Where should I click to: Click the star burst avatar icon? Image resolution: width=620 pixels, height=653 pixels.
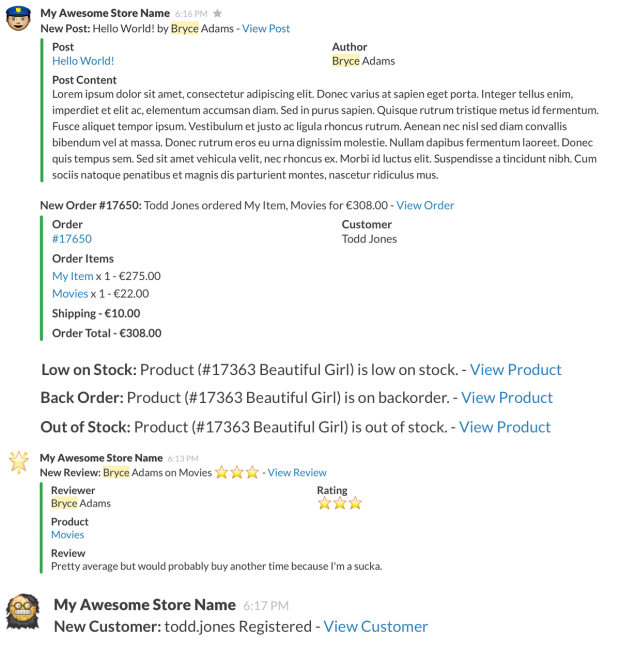click(19, 462)
